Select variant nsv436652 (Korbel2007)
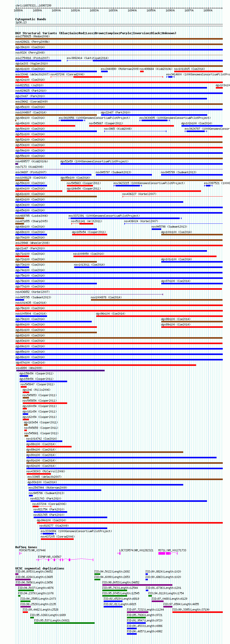Viewport: 230px width, 644px height. click(x=33, y=292)
